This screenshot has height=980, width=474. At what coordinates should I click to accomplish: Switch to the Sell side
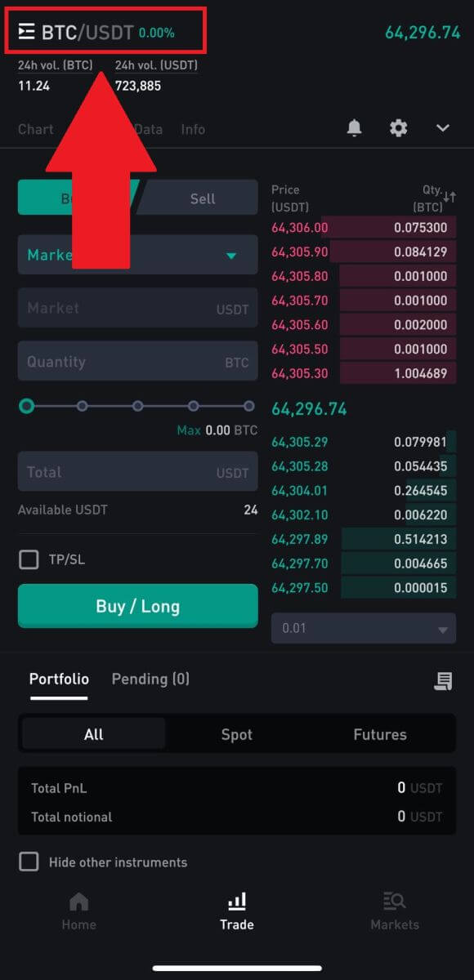(x=202, y=198)
